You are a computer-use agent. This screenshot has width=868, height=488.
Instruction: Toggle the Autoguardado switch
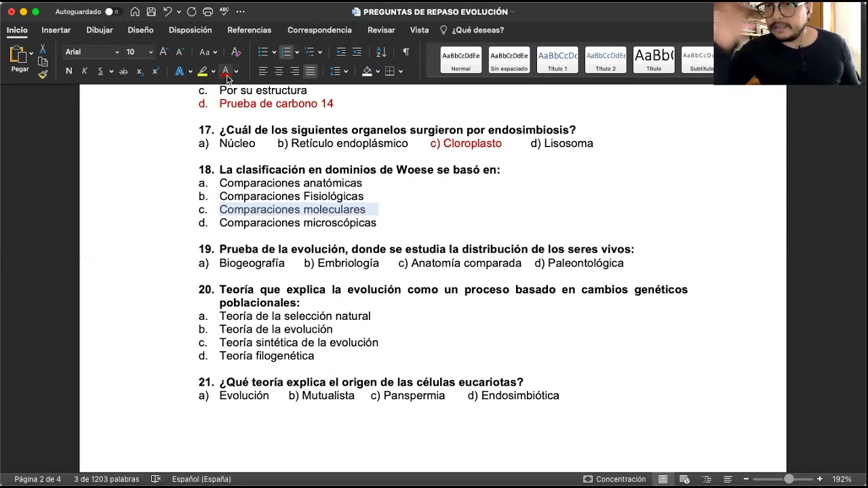(112, 12)
